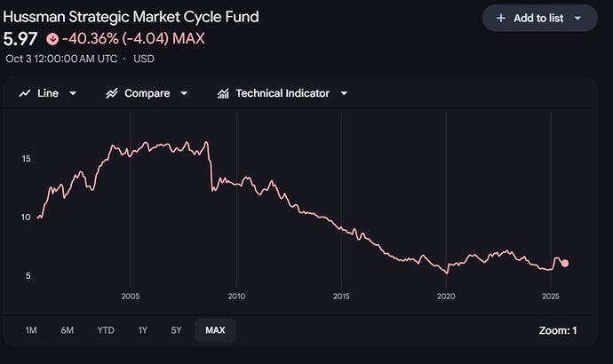
Task: Click the Zoom: 1 label
Action: (x=557, y=330)
